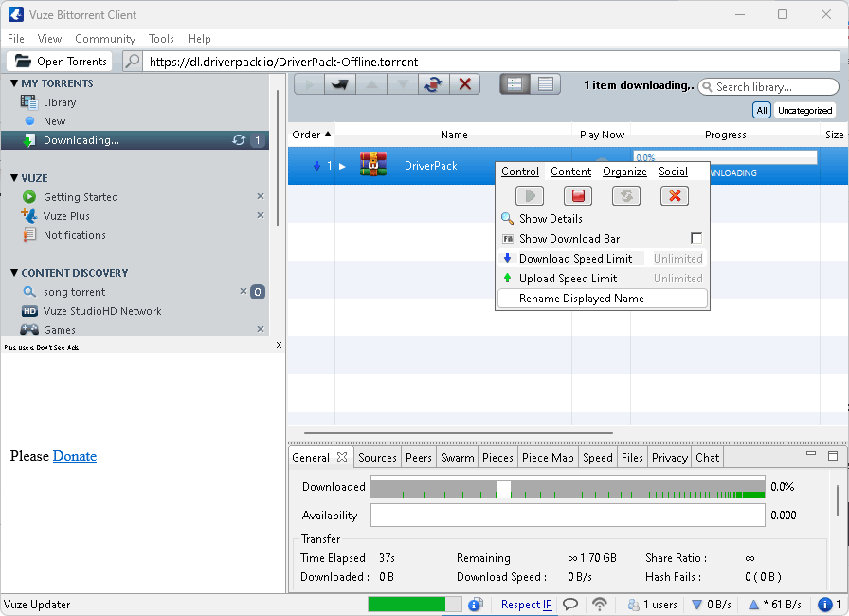The height and width of the screenshot is (616, 849).
Task: Select the All category filter
Action: (x=761, y=111)
